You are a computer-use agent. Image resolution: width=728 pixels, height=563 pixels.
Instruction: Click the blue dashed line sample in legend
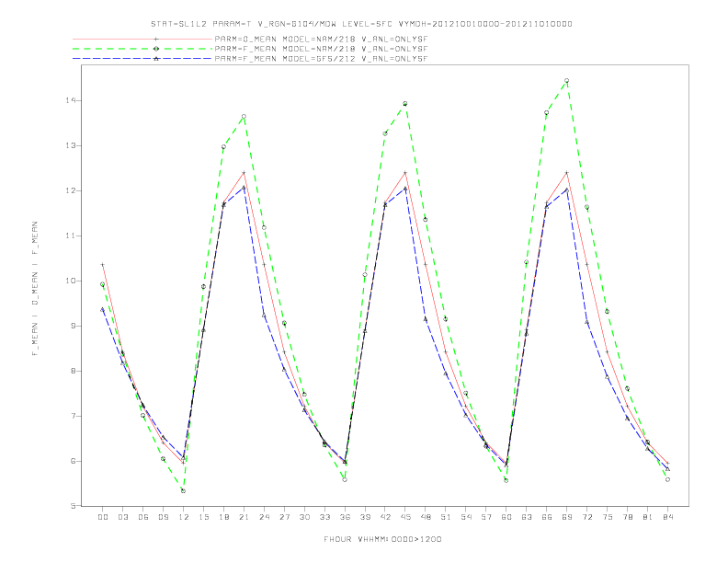coord(142,59)
